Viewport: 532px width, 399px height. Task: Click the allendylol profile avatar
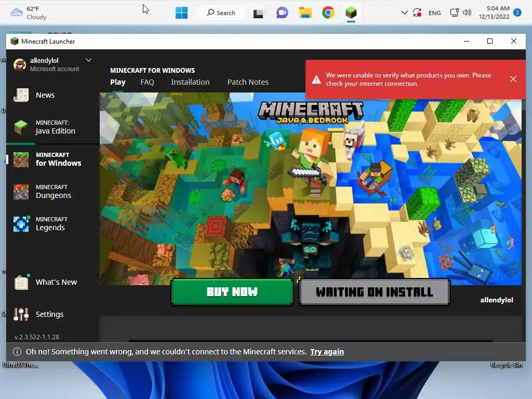tap(20, 64)
